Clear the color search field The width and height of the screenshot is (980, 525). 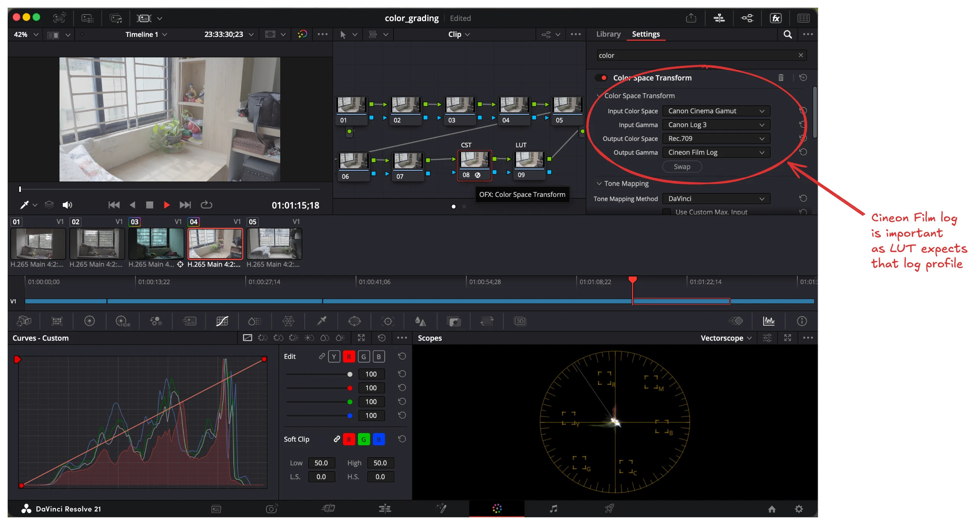pyautogui.click(x=800, y=55)
